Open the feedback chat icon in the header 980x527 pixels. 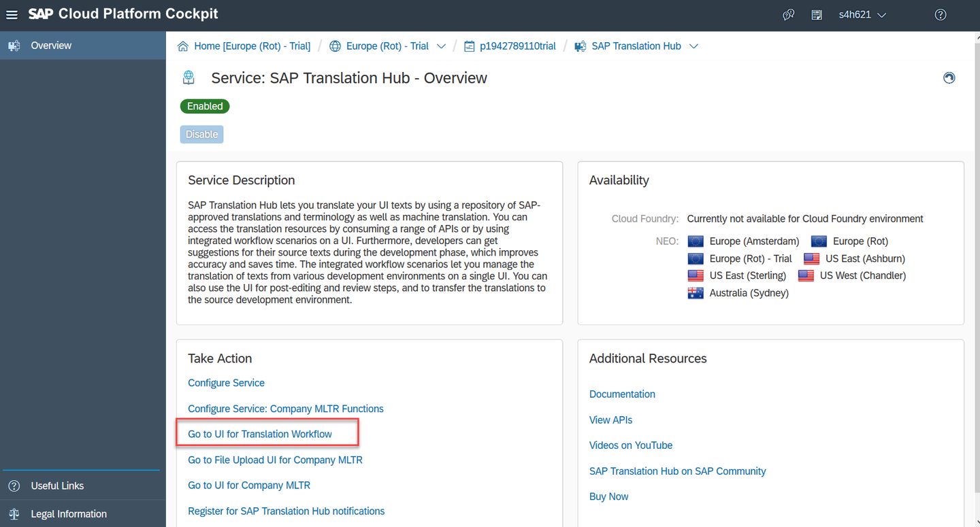[789, 14]
